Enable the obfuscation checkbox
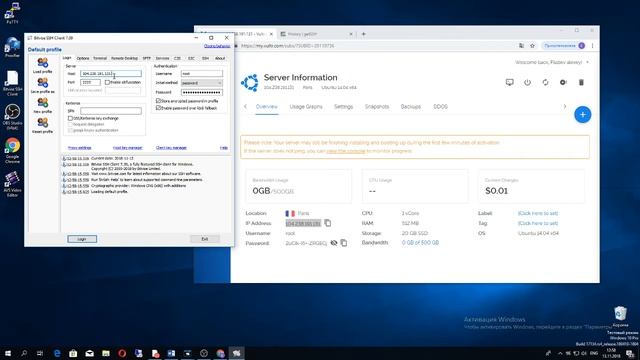Screen dimensions: 640x360 pos(107,82)
